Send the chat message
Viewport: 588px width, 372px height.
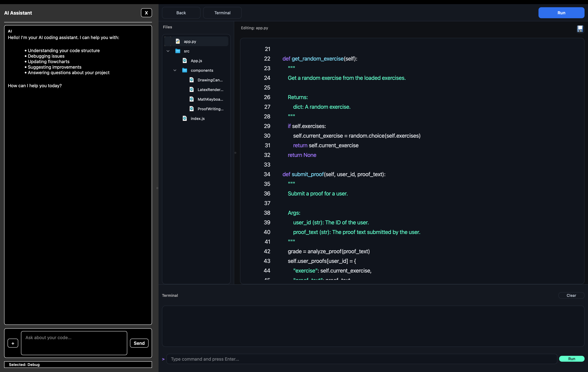139,343
